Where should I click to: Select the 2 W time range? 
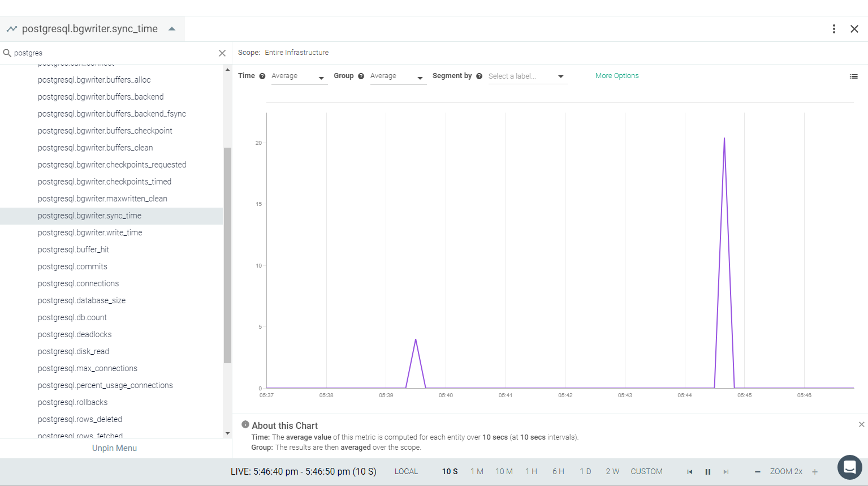tap(612, 472)
